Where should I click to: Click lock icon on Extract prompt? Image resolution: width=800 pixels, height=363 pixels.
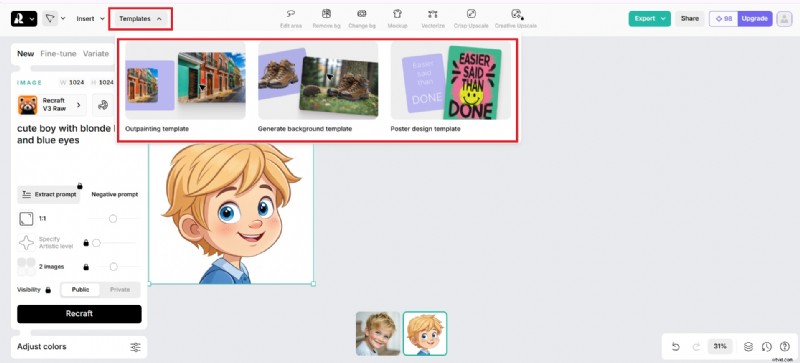pyautogui.click(x=80, y=186)
